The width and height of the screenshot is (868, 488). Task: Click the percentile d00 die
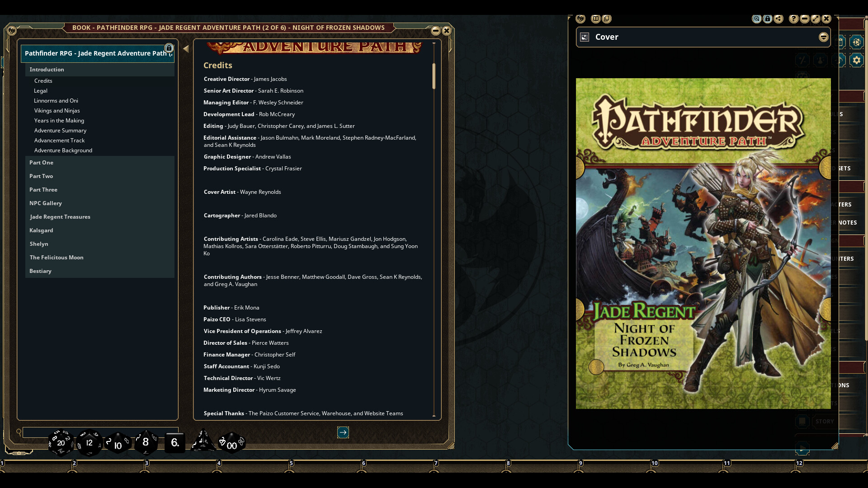(232, 443)
